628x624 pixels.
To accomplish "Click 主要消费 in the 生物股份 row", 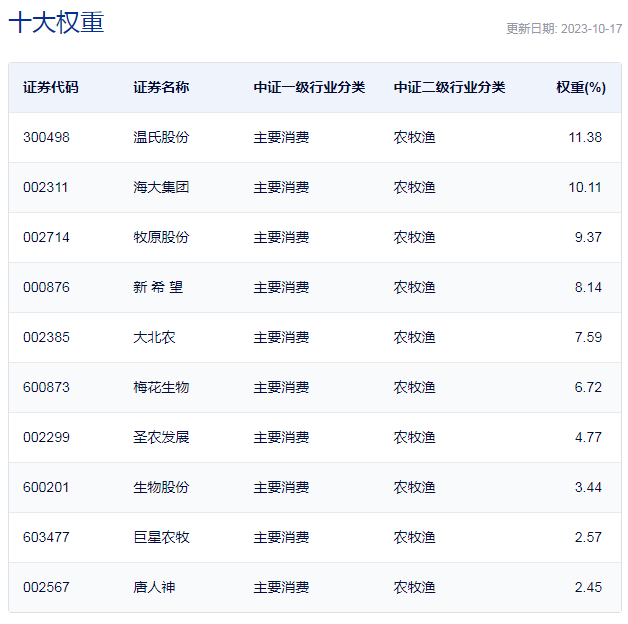I will point(281,487).
